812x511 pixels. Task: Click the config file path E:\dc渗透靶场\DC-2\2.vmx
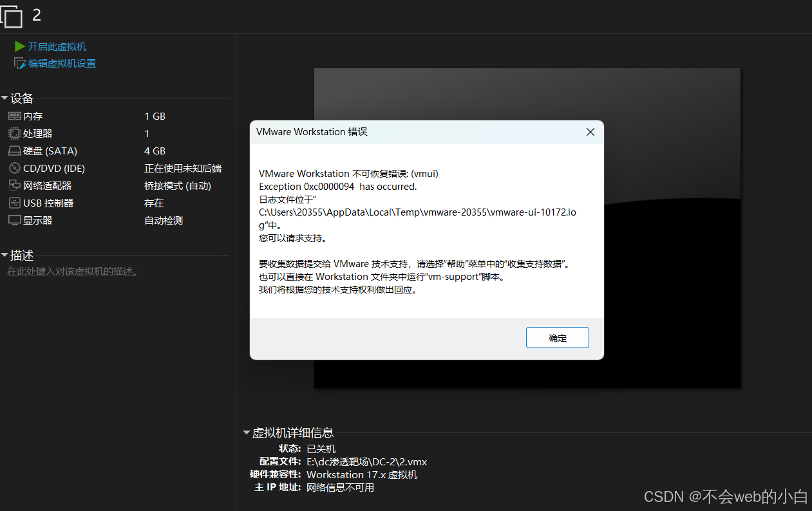(x=367, y=462)
